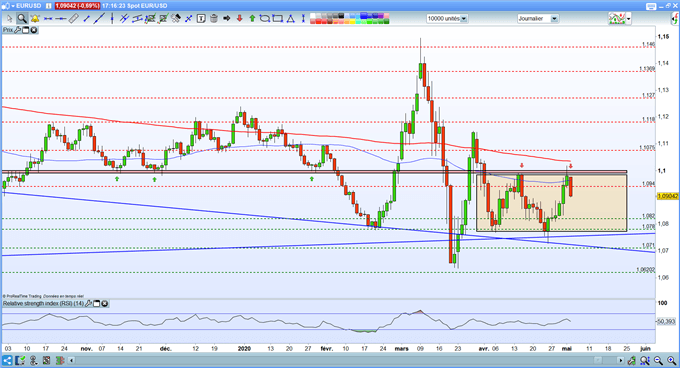Screen dimensions: 680x368
Task: Select the green up arrow marker
Action: coord(252,19)
